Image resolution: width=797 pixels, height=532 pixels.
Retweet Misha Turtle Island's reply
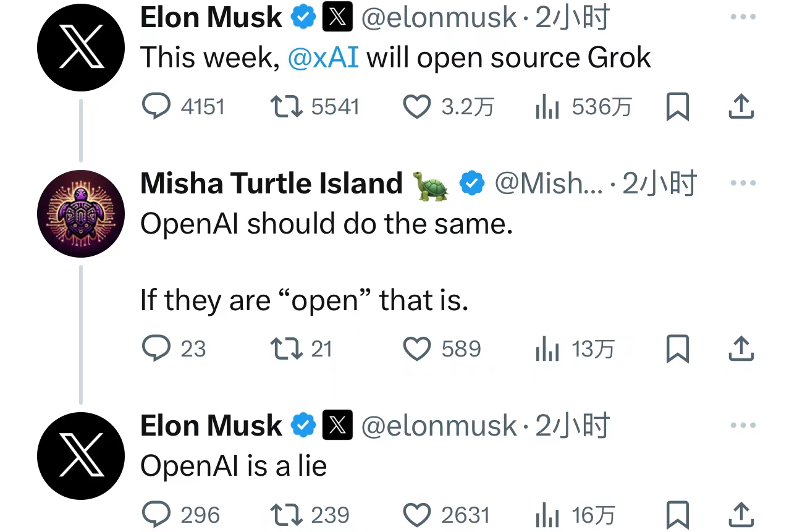point(287,349)
